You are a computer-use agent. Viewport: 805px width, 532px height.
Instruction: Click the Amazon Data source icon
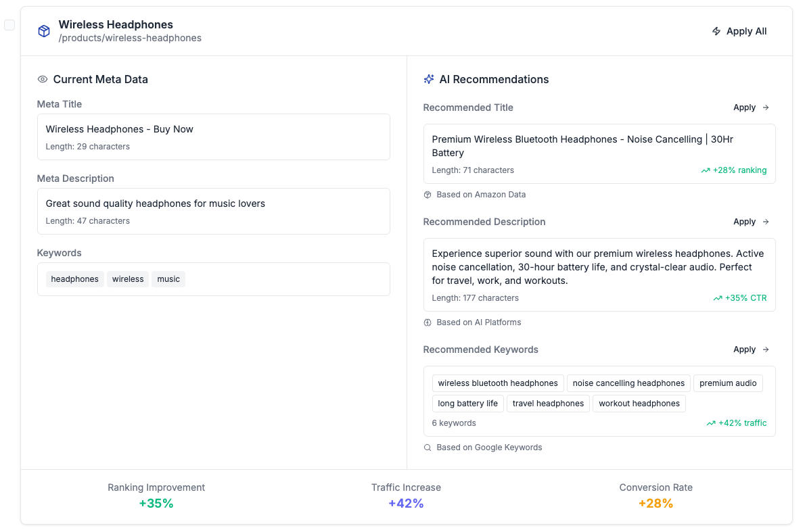point(428,195)
